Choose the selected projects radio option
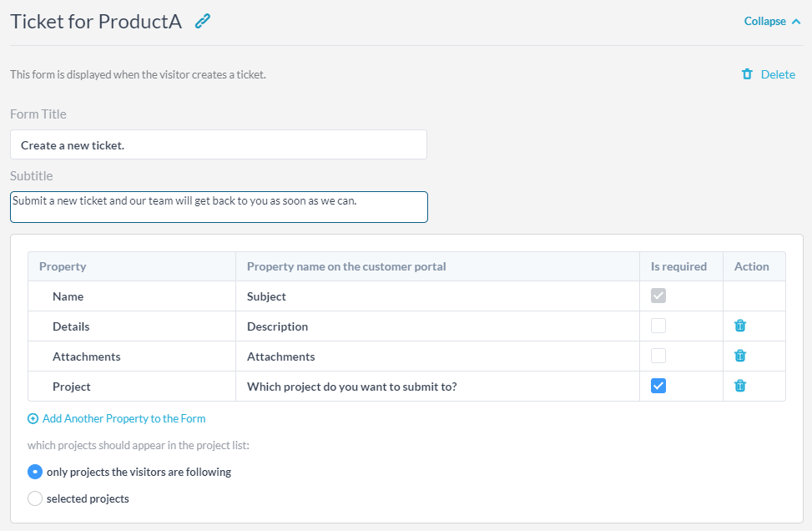Screen dimensions: 812x531 coord(35,498)
